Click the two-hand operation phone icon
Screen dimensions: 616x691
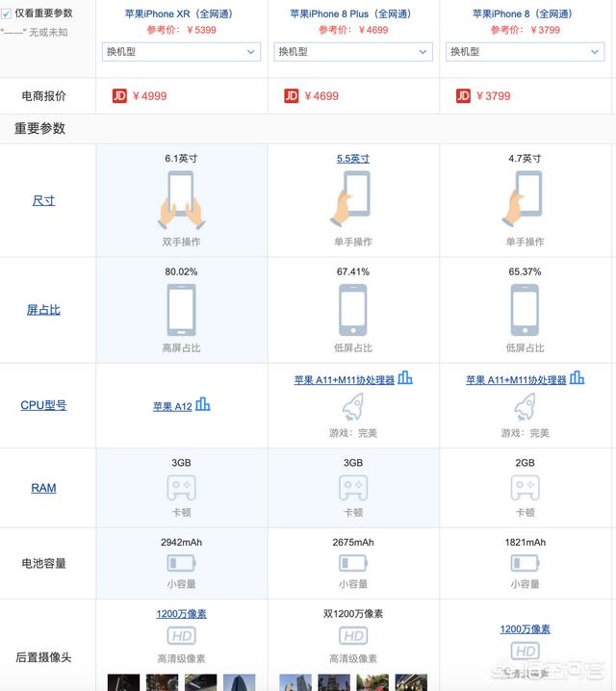181,200
